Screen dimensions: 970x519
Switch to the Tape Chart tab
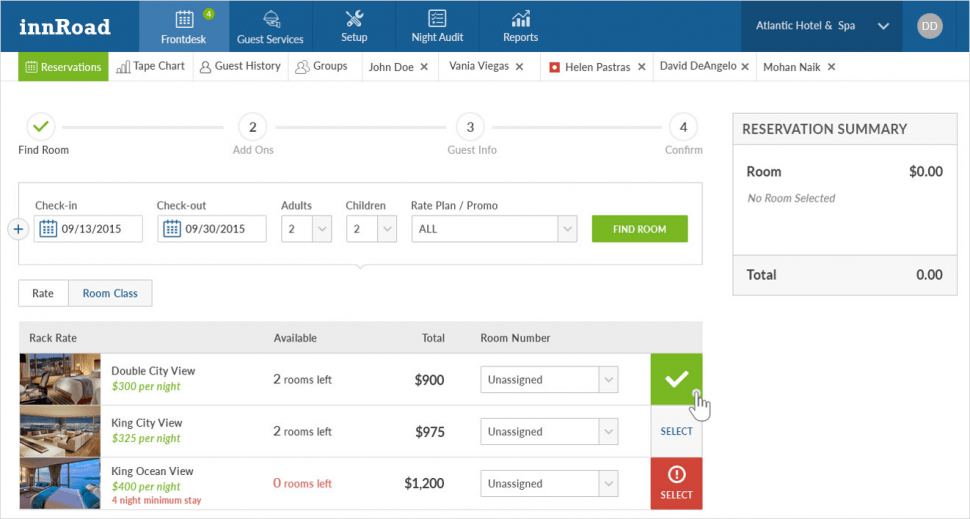tap(150, 67)
